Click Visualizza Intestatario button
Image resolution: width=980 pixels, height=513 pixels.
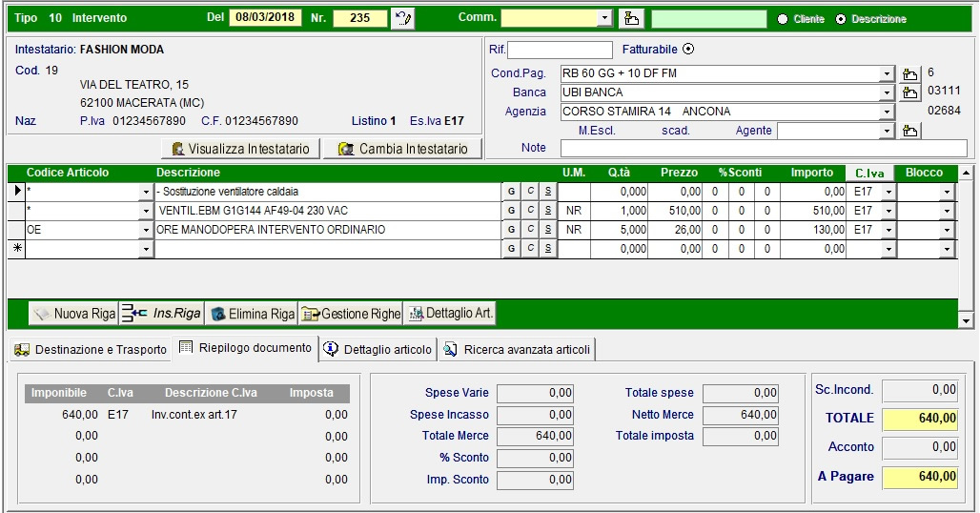coord(240,149)
